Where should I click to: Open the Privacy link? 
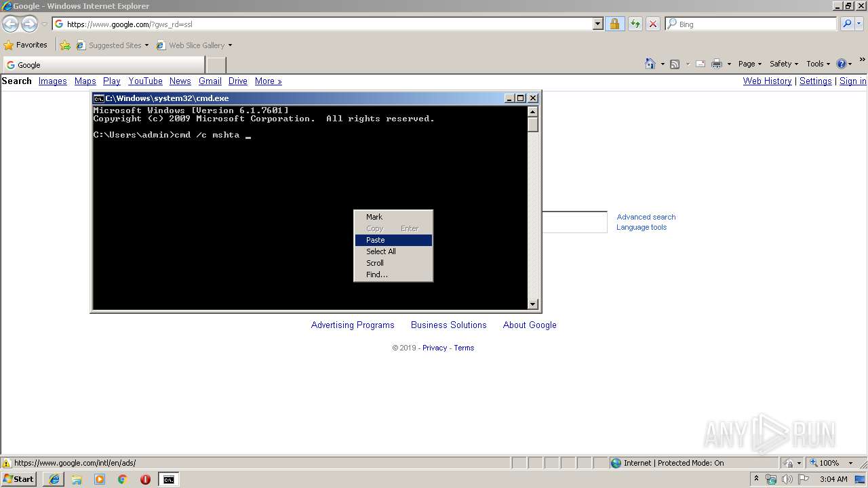(435, 348)
